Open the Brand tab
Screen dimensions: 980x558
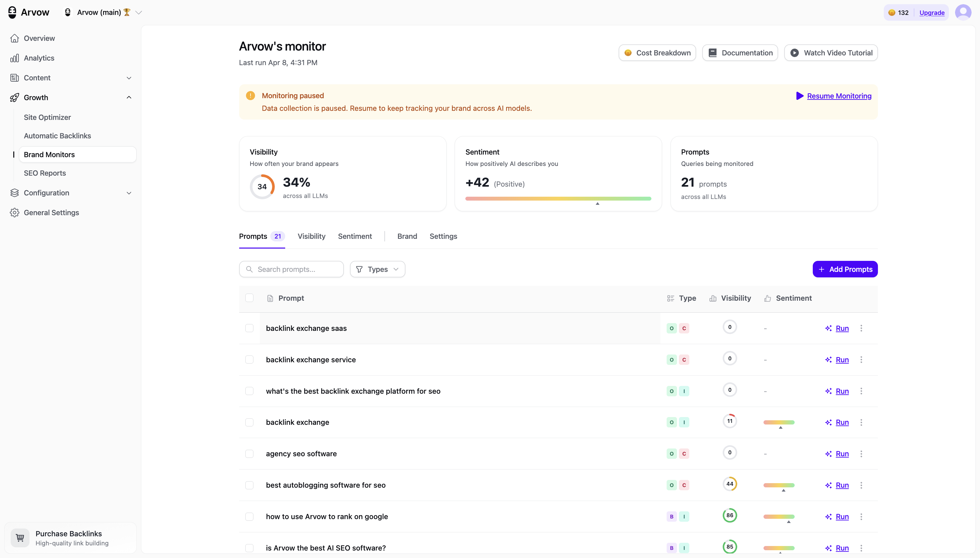[x=407, y=237]
